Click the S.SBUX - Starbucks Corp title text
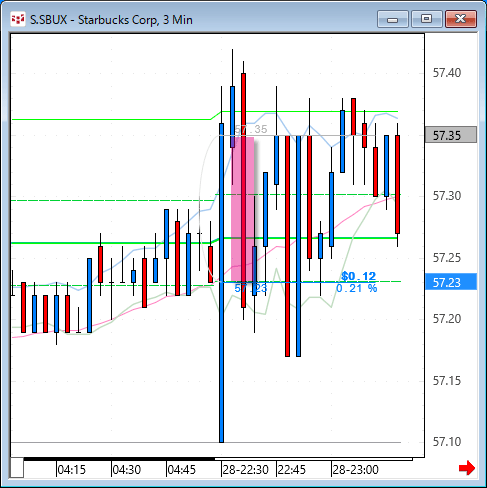This screenshot has height=488, width=487. point(111,20)
